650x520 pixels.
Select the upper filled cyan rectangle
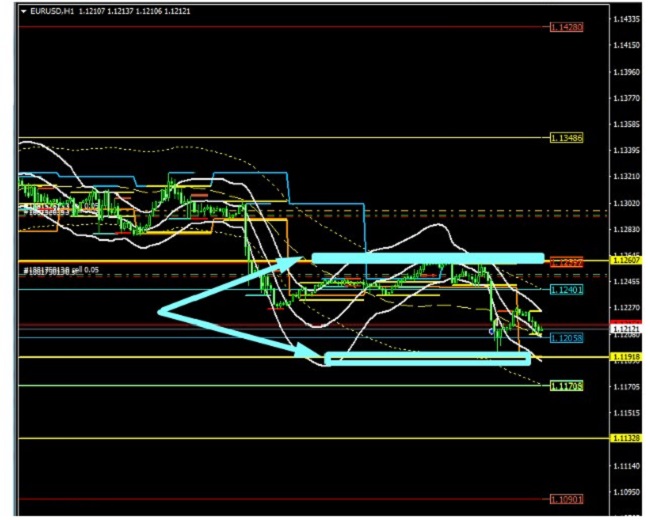[428, 258]
